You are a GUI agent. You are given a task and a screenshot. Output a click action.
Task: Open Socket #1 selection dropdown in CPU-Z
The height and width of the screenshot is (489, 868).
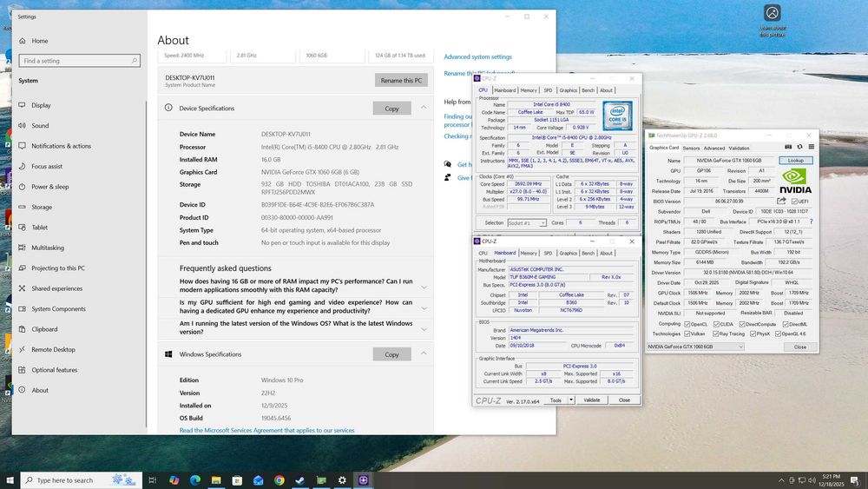(x=527, y=222)
